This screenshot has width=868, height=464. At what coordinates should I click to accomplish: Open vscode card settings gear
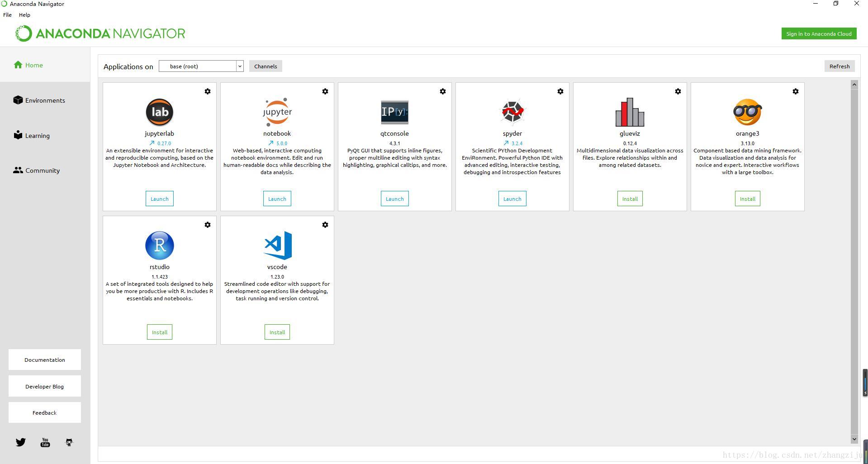click(x=325, y=225)
